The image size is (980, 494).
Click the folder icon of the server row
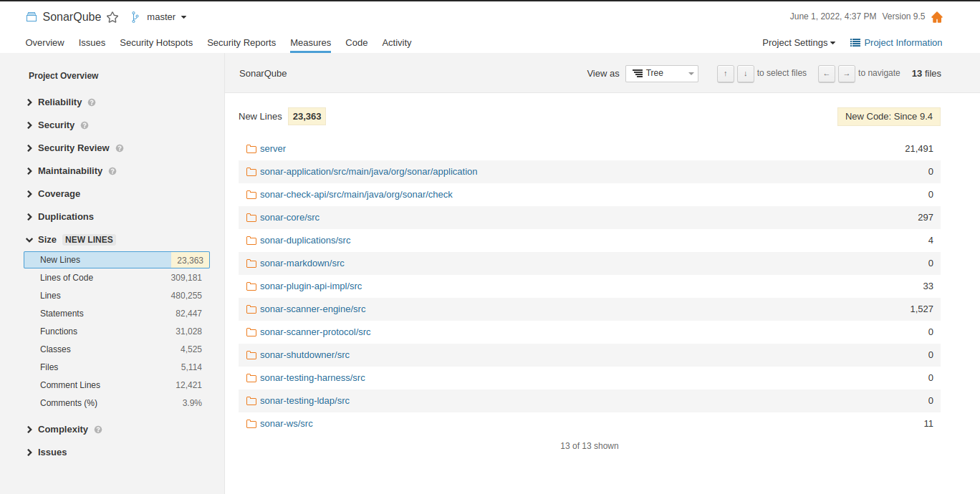tap(251, 149)
